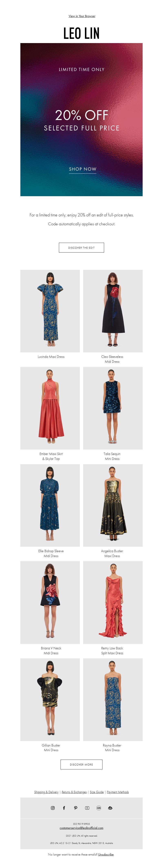
Task: Click the Unsubscribe link
Action: 106,854
